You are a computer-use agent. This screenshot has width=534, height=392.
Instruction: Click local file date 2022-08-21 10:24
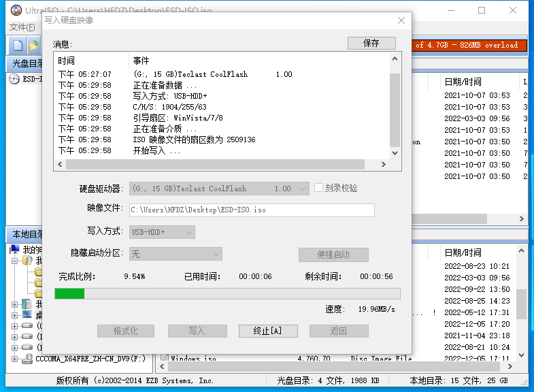coord(477,347)
